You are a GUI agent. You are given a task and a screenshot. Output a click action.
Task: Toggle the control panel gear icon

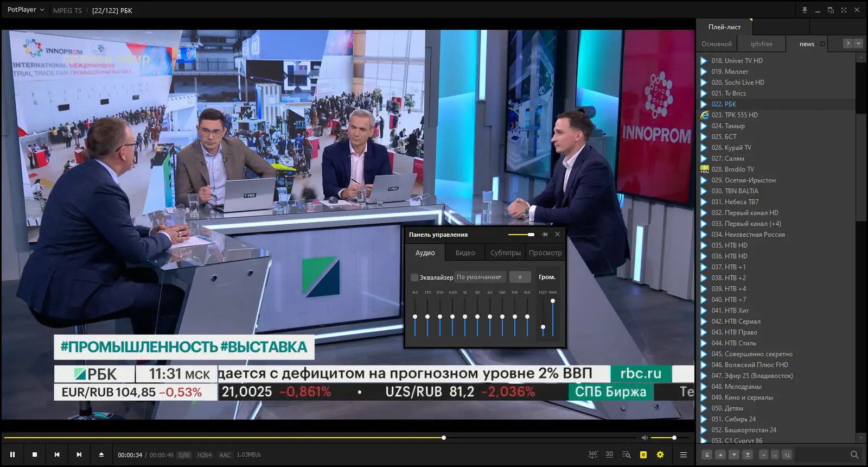tap(660, 455)
